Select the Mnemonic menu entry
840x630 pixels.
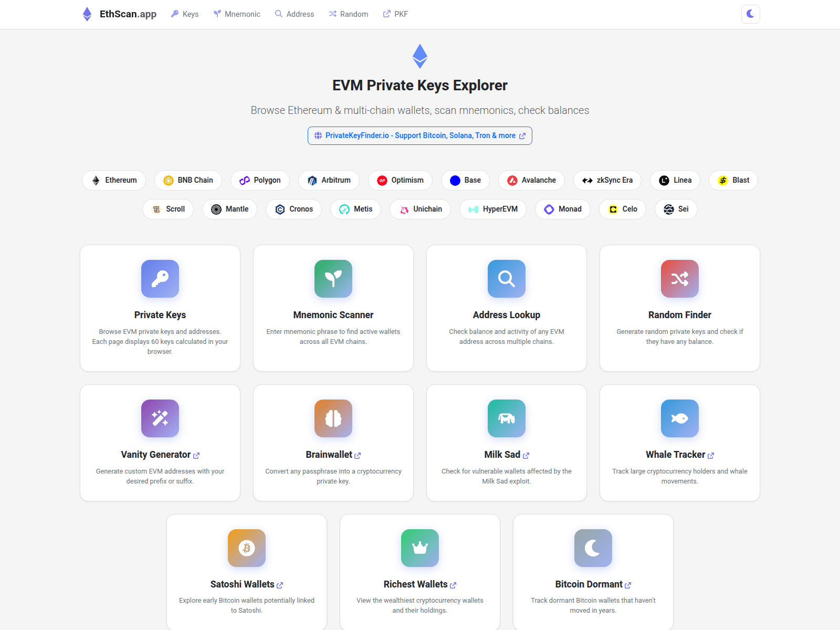tap(237, 14)
